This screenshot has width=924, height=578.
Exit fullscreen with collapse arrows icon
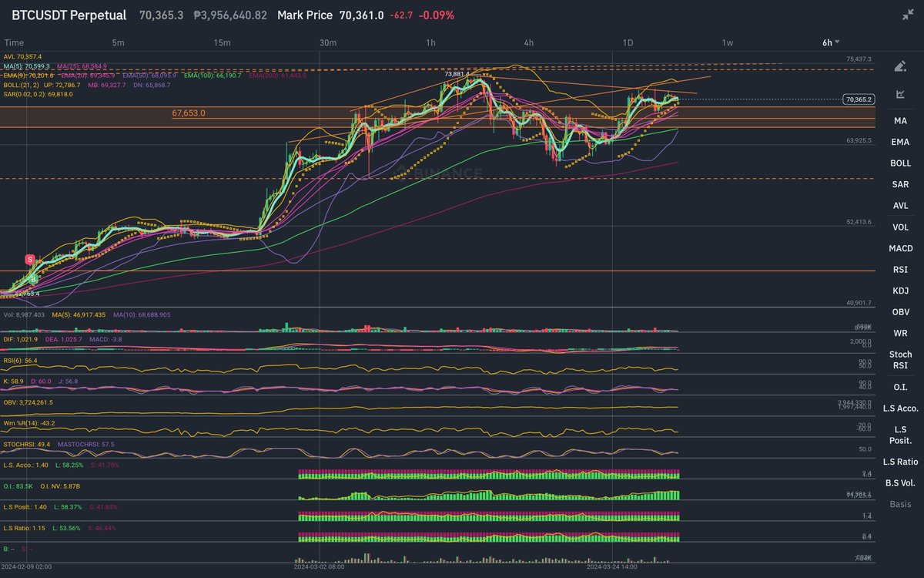[x=908, y=15]
